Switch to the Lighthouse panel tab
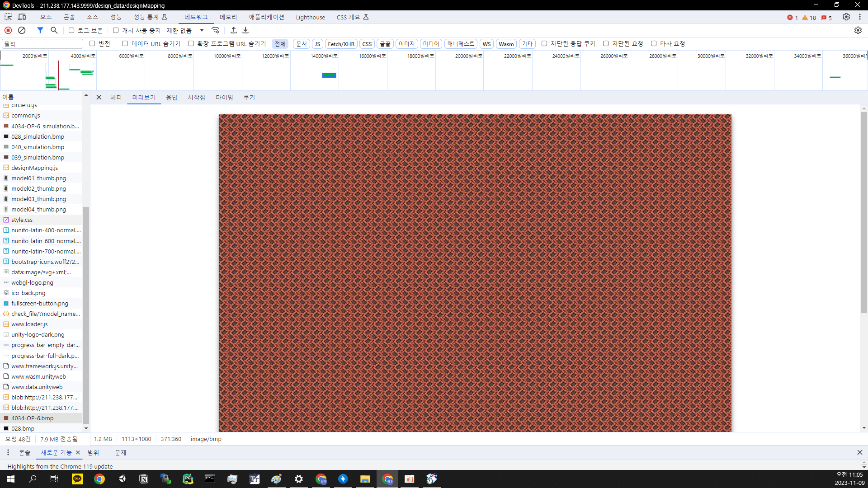Image resolution: width=868 pixels, height=488 pixels. point(310,17)
